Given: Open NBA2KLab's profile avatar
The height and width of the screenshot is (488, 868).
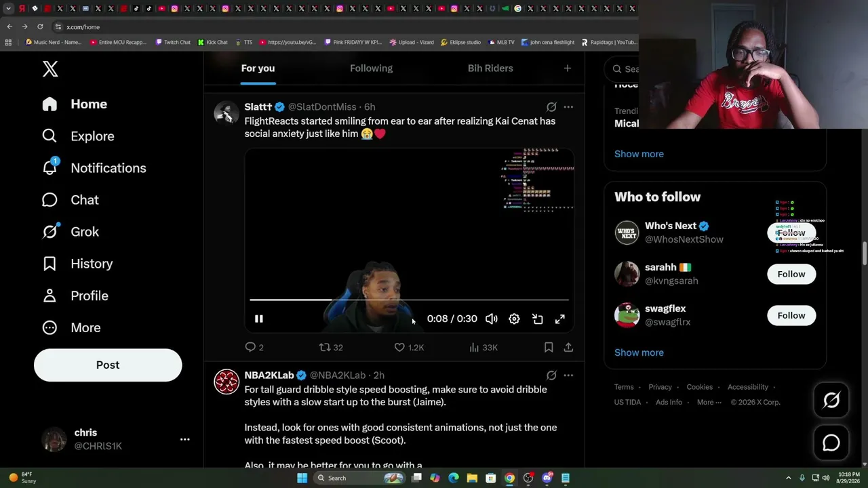Looking at the screenshot, I should 226,382.
